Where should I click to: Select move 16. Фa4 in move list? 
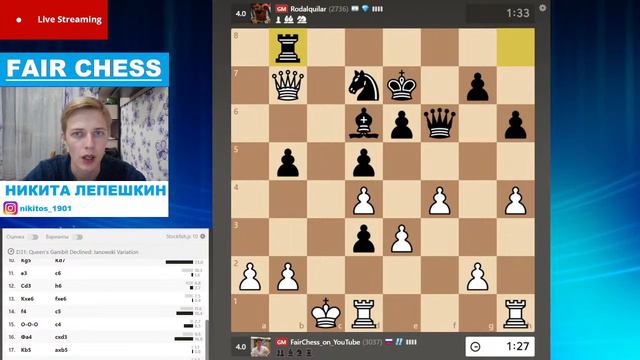click(26, 337)
